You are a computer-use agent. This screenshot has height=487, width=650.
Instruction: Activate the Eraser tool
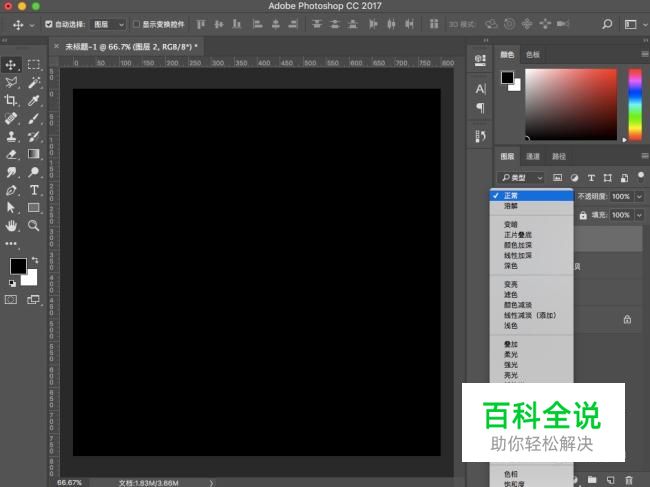pyautogui.click(x=11, y=154)
